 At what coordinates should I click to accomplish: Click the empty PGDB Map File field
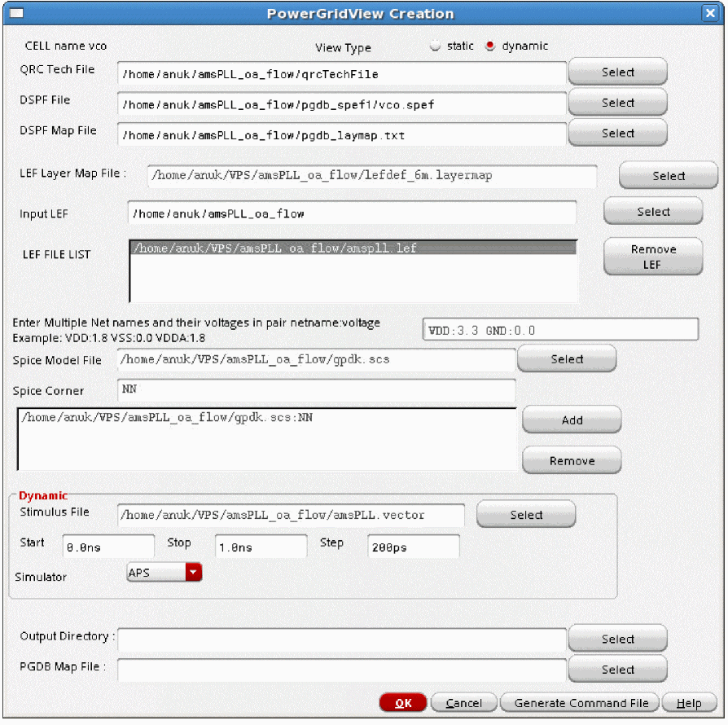coord(342,670)
